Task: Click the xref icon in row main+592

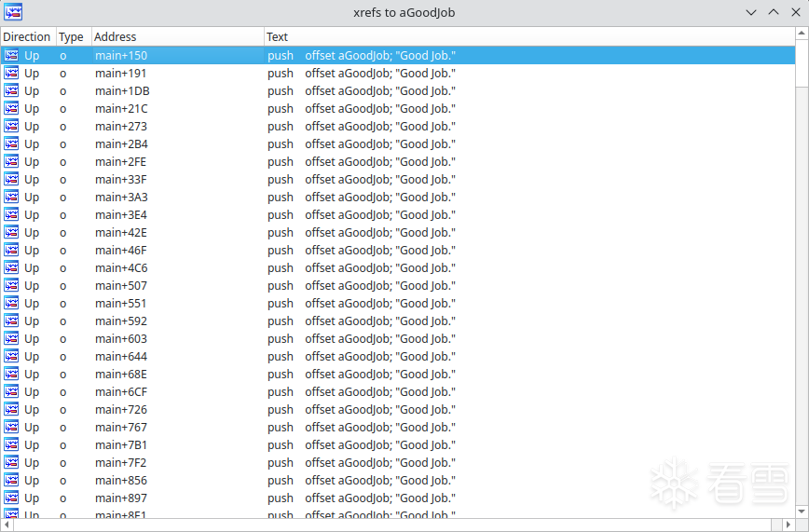Action: 11,321
